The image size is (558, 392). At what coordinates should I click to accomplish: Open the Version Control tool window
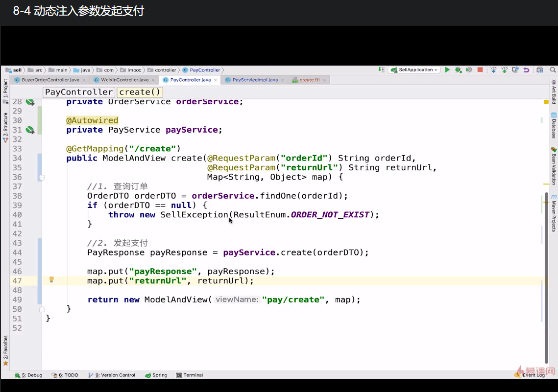click(112, 375)
